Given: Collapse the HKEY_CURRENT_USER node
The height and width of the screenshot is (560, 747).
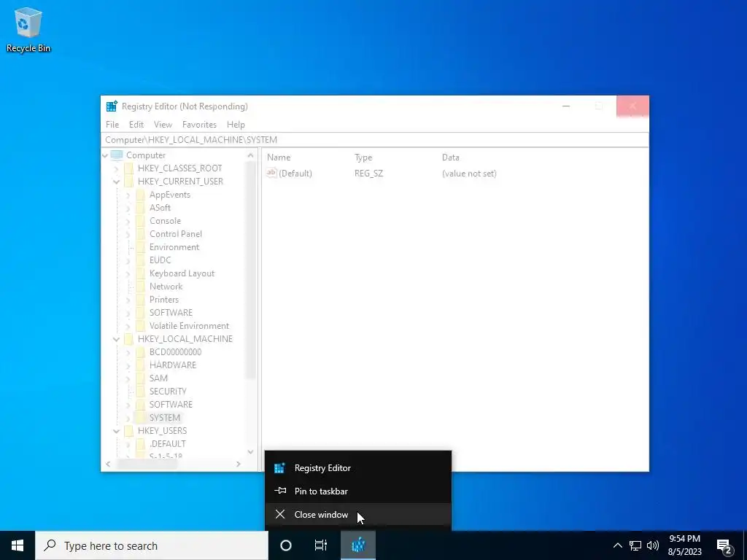Looking at the screenshot, I should [x=116, y=182].
